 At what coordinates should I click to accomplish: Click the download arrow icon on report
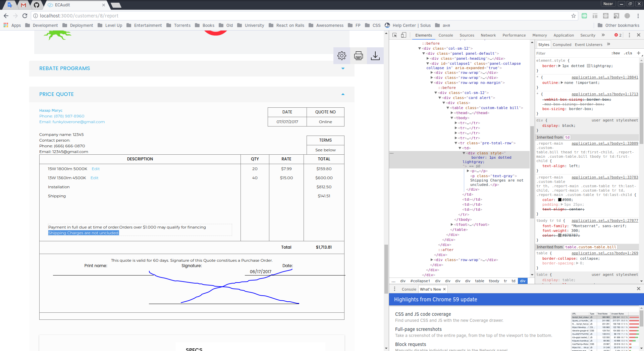[375, 56]
